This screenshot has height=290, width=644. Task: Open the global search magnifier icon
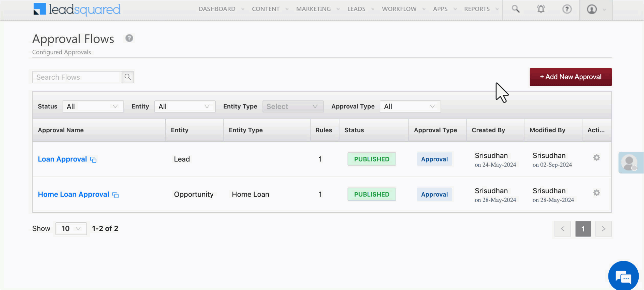pyautogui.click(x=516, y=9)
